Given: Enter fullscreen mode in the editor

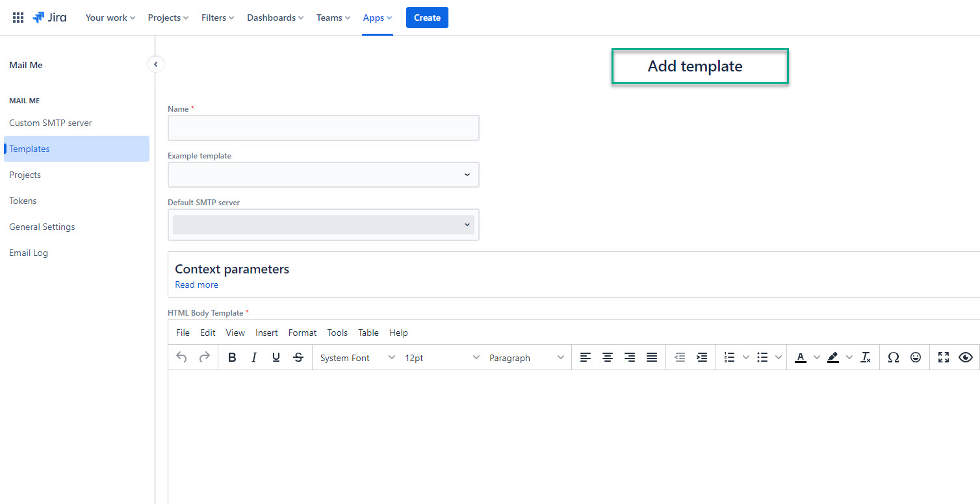Looking at the screenshot, I should 944,358.
